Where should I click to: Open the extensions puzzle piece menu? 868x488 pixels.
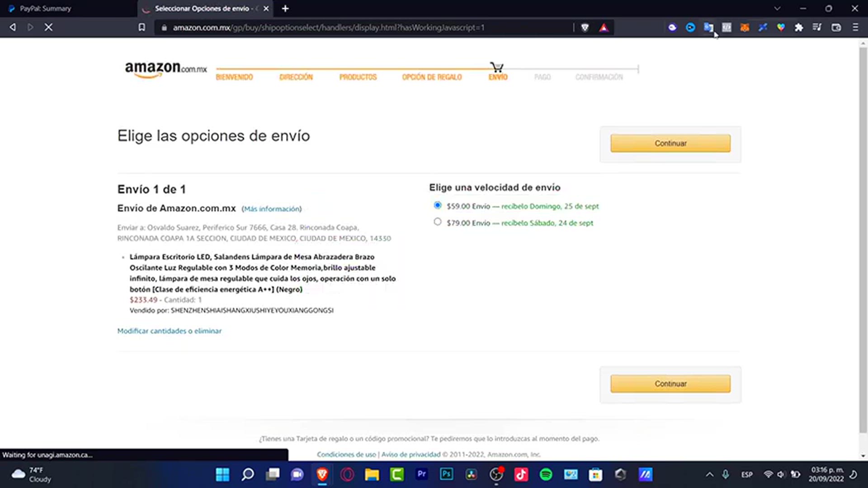click(x=799, y=28)
